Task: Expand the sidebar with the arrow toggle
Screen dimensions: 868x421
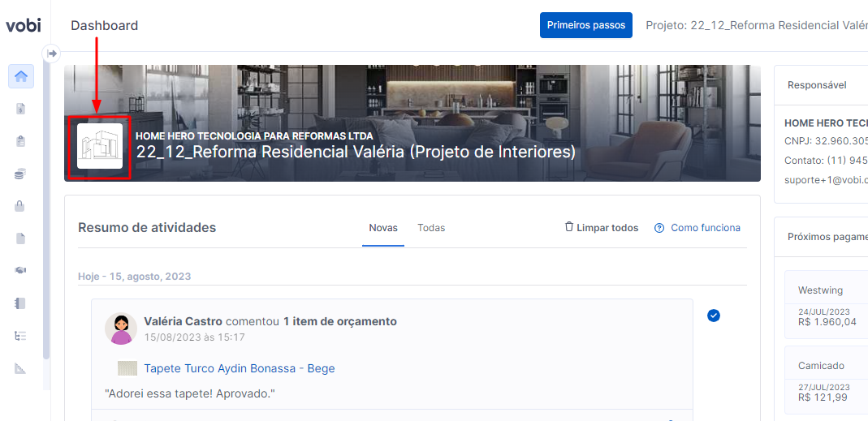Action: (51, 53)
